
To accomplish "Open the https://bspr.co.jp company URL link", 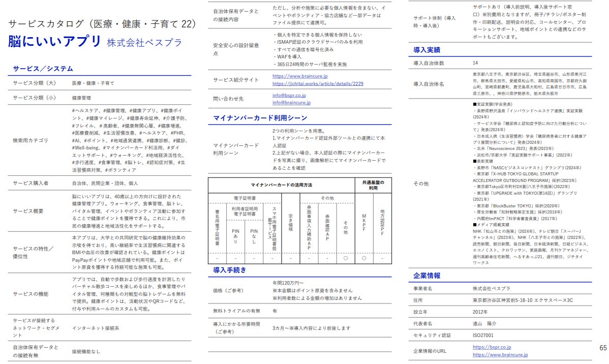I will click(x=492, y=347).
